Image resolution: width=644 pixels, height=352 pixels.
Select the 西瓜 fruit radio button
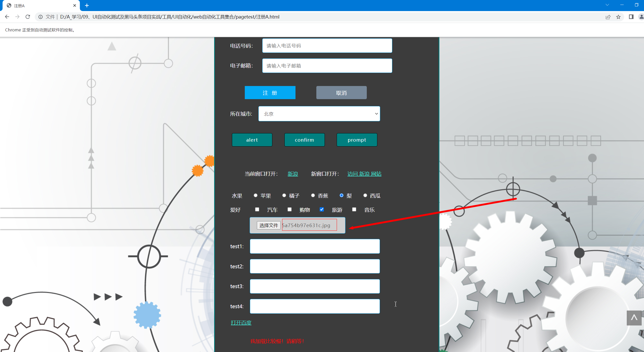tap(365, 195)
